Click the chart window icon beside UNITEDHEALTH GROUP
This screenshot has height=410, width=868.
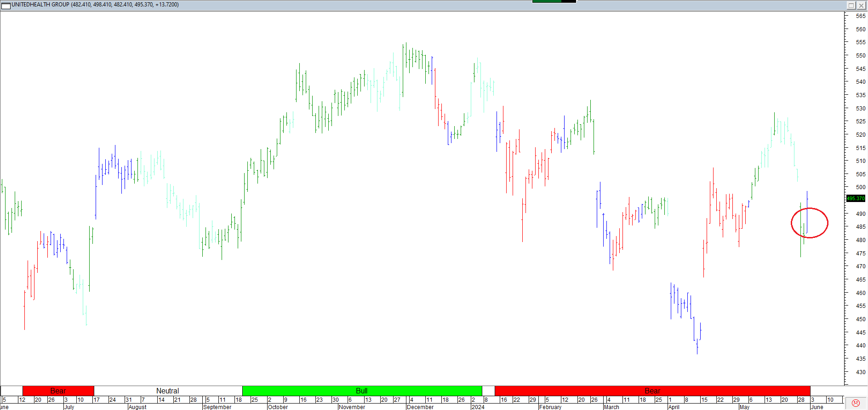(6, 5)
